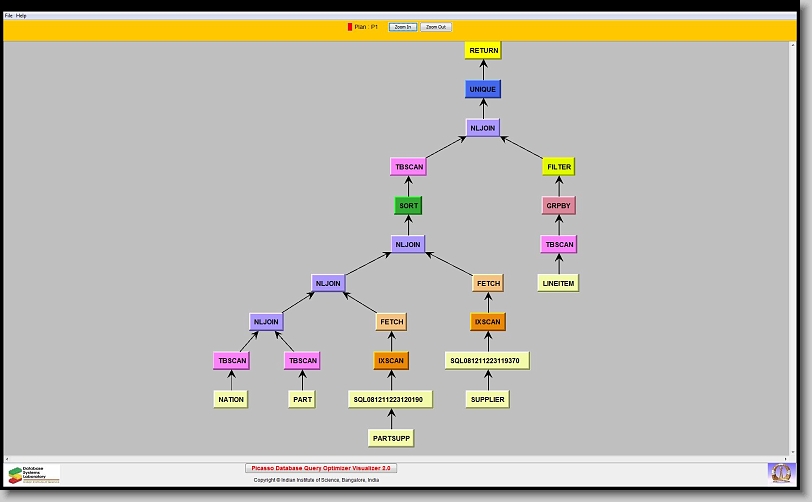Select the LINEITEM table node
Viewport: 812px width, 502px height.
tap(559, 283)
